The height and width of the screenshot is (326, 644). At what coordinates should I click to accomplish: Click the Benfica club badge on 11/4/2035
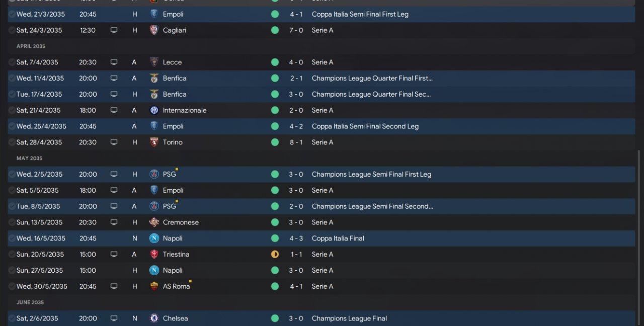point(154,78)
